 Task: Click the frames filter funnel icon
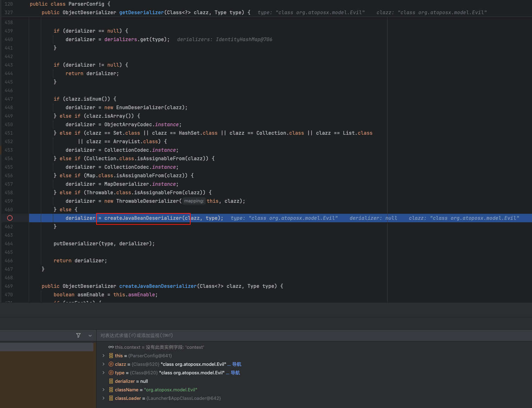pos(78,335)
